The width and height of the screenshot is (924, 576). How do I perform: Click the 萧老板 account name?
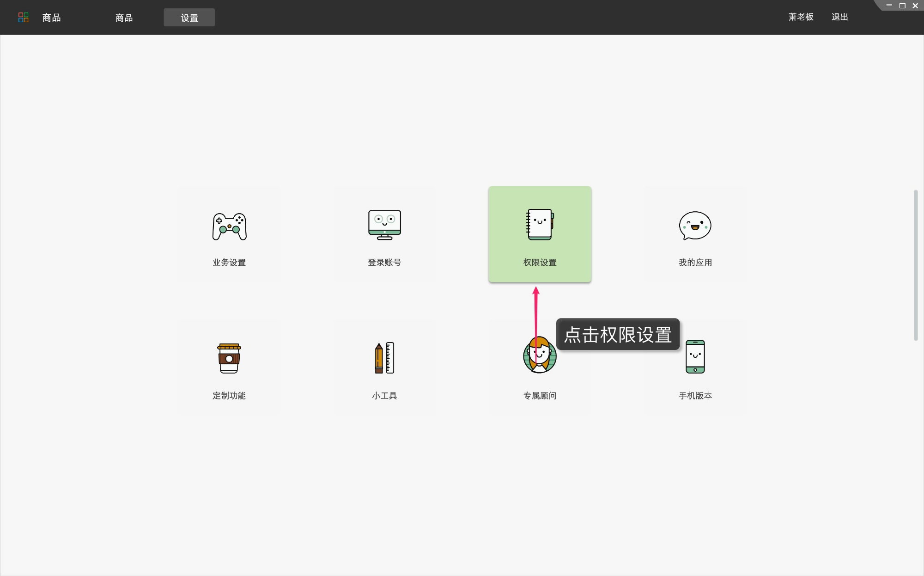pos(801,17)
